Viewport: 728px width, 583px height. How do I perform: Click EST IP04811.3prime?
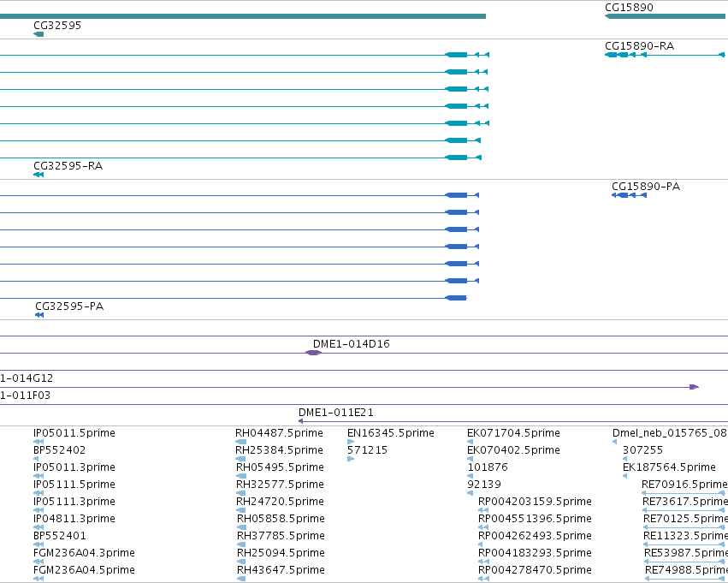(x=74, y=519)
